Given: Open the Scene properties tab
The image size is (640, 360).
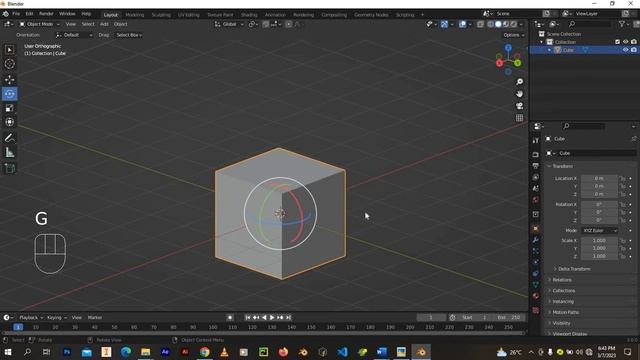Looking at the screenshot, I should point(536,188).
